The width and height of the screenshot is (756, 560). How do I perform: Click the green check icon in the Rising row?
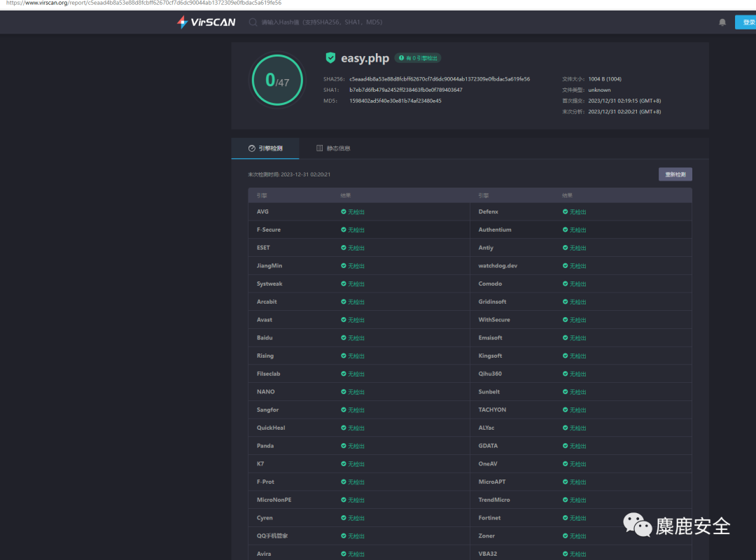pyautogui.click(x=343, y=356)
